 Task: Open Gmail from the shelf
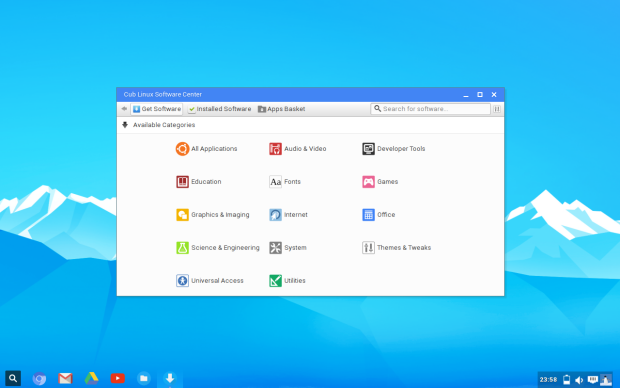65,379
